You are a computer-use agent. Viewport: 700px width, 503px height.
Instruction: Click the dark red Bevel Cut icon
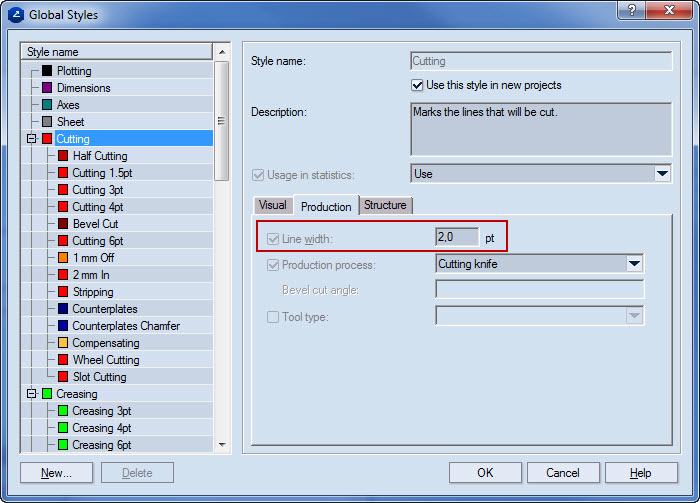pos(63,224)
